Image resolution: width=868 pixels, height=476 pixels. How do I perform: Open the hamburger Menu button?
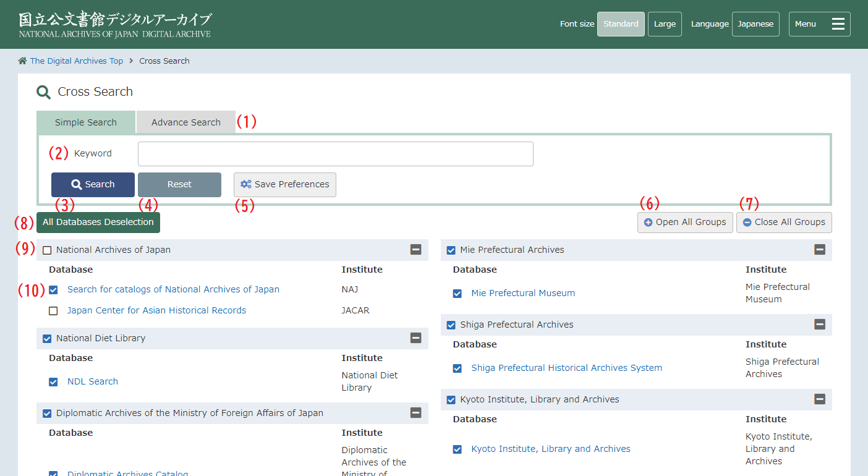tap(819, 24)
